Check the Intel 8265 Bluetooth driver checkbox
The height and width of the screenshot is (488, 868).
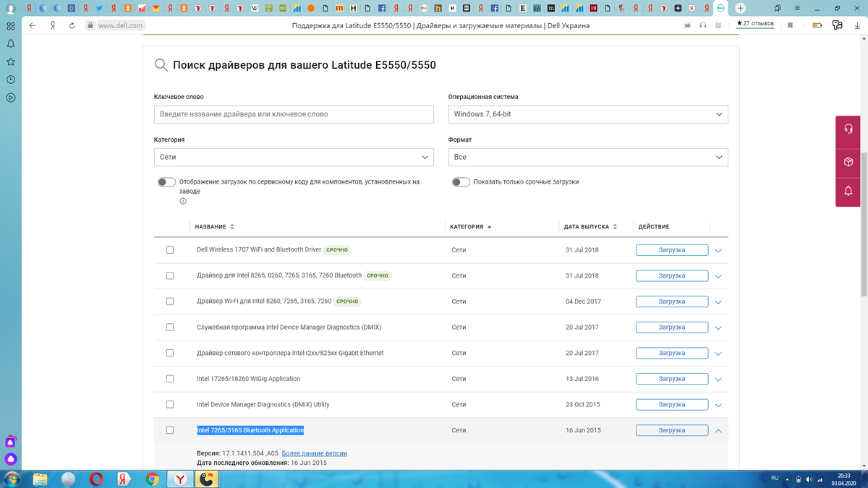[x=170, y=275]
